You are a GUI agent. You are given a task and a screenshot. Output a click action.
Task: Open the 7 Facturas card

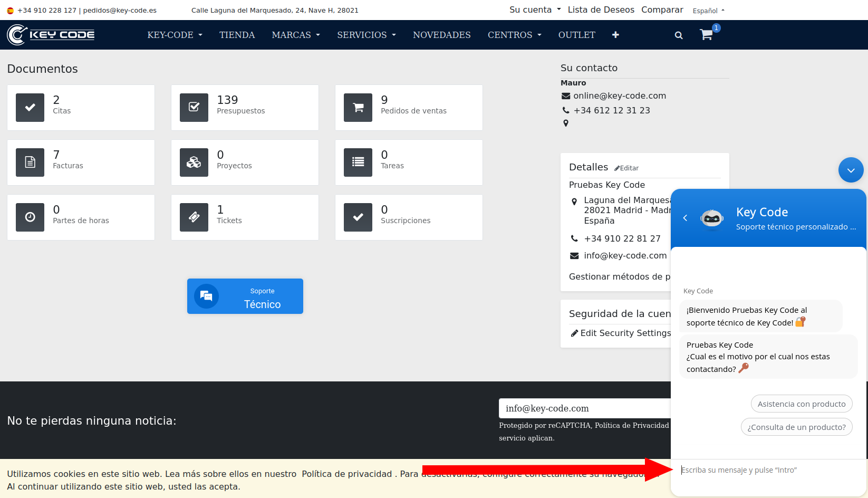point(81,162)
